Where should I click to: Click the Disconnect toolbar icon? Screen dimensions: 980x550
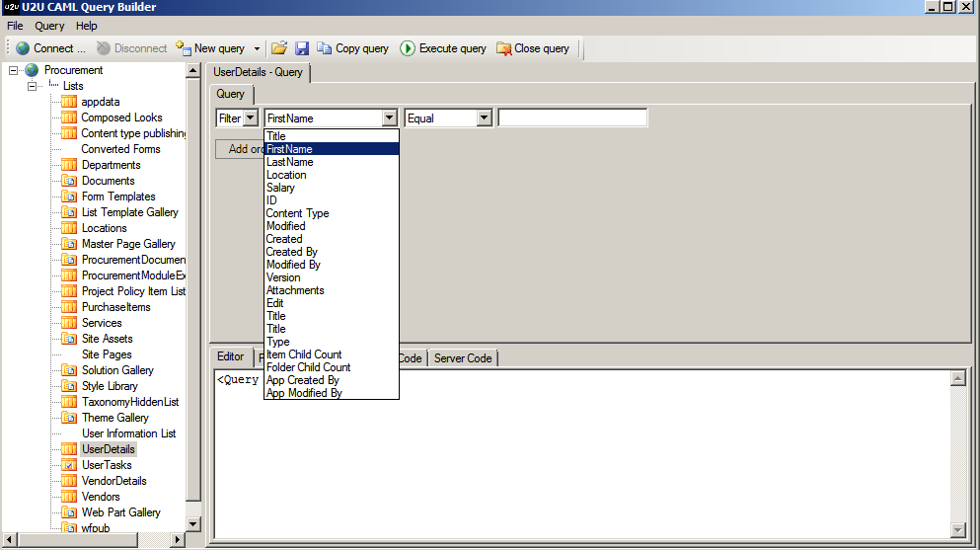pyautogui.click(x=104, y=48)
